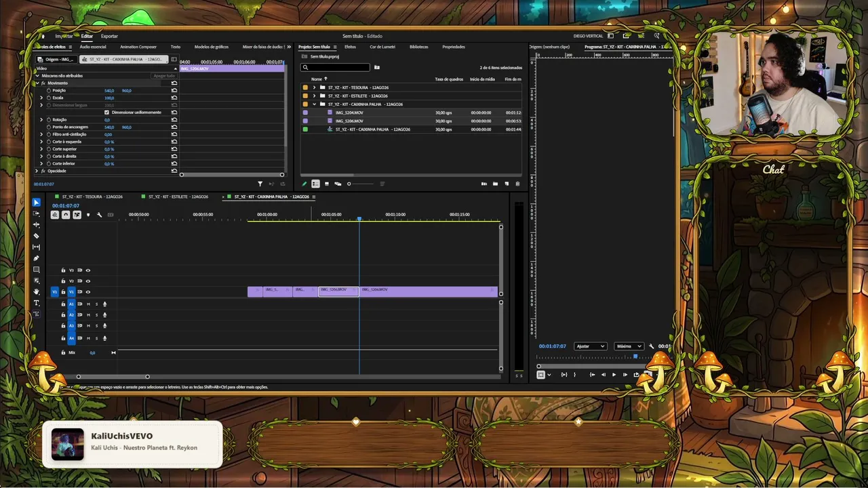Select the Track Select Forward tool
This screenshot has width=868, height=488.
click(37, 213)
